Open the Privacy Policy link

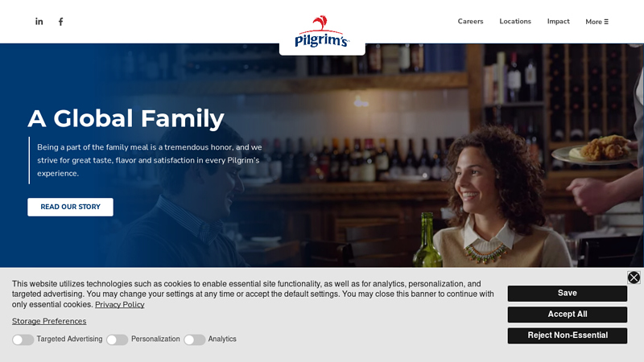[x=119, y=305]
